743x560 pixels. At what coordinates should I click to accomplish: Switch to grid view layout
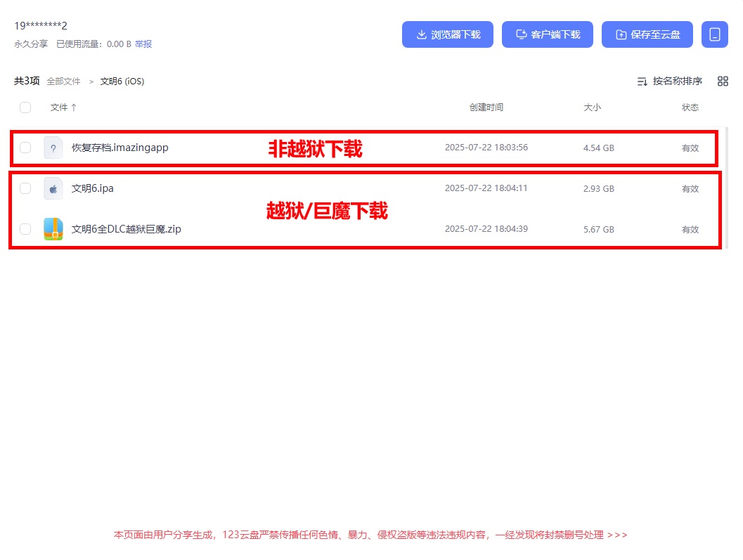coord(723,81)
